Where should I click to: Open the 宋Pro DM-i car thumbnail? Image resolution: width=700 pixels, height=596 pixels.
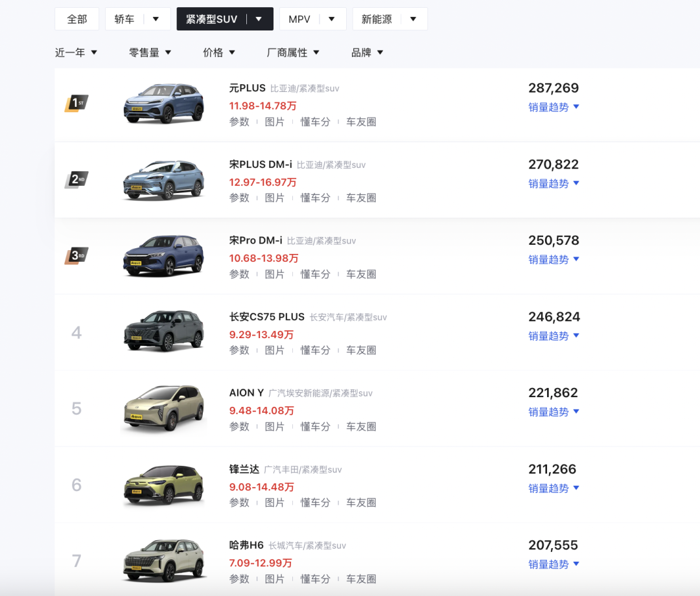[x=163, y=256]
